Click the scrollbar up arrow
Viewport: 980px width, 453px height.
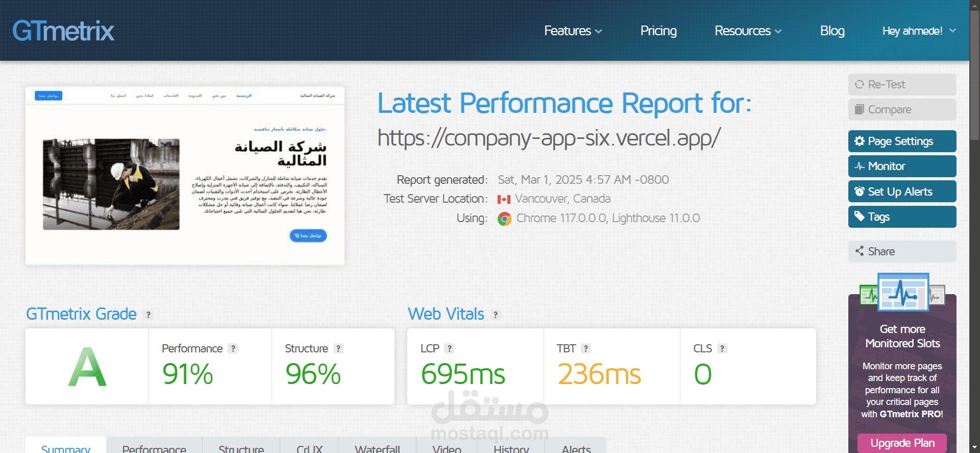click(x=975, y=5)
